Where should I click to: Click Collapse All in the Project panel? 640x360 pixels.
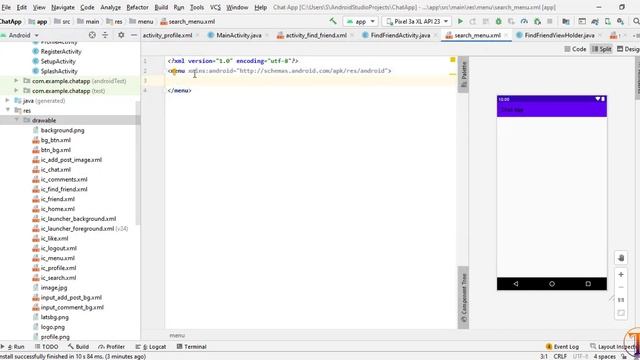pyautogui.click(x=105, y=35)
